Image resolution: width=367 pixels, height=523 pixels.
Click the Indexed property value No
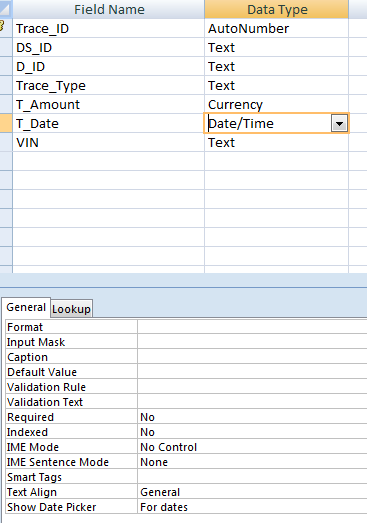click(x=252, y=432)
